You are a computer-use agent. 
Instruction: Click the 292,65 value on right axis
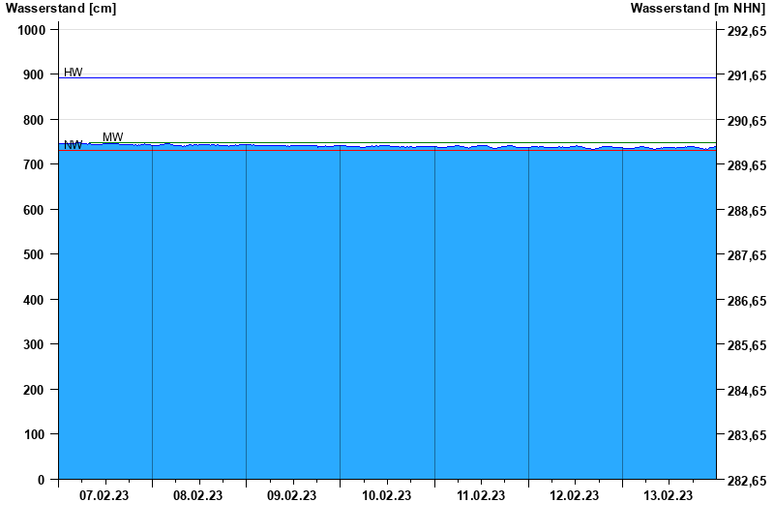click(746, 31)
